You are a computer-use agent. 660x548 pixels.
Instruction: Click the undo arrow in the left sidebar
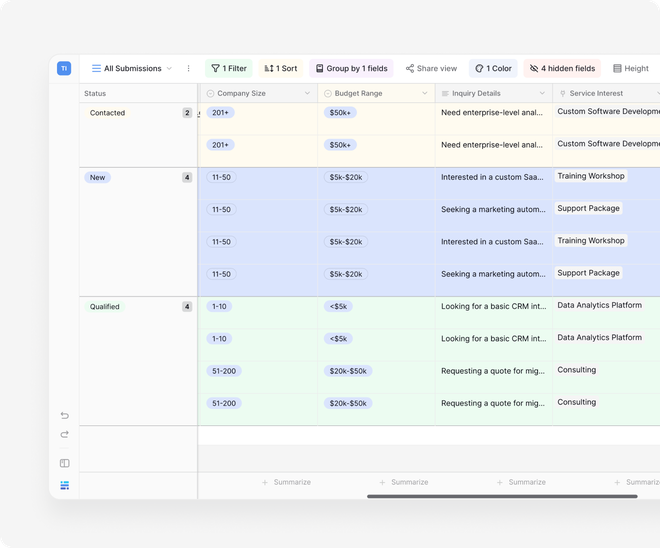65,416
